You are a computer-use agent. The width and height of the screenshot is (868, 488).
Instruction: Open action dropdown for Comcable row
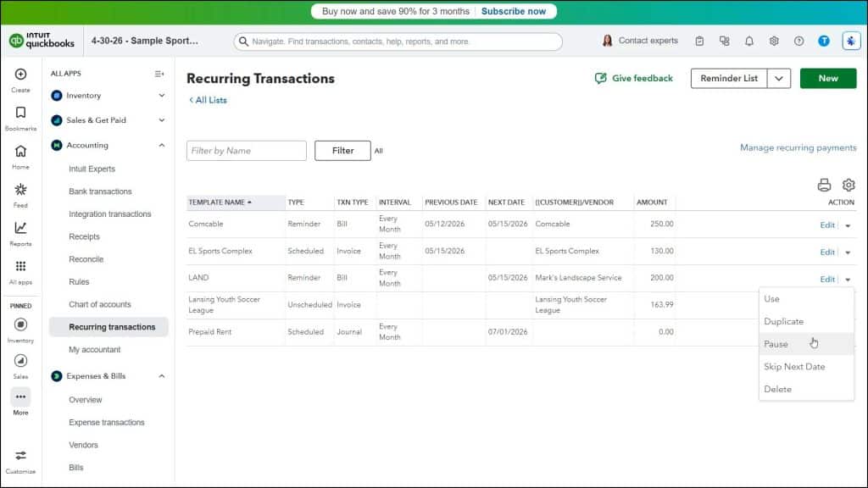click(848, 225)
